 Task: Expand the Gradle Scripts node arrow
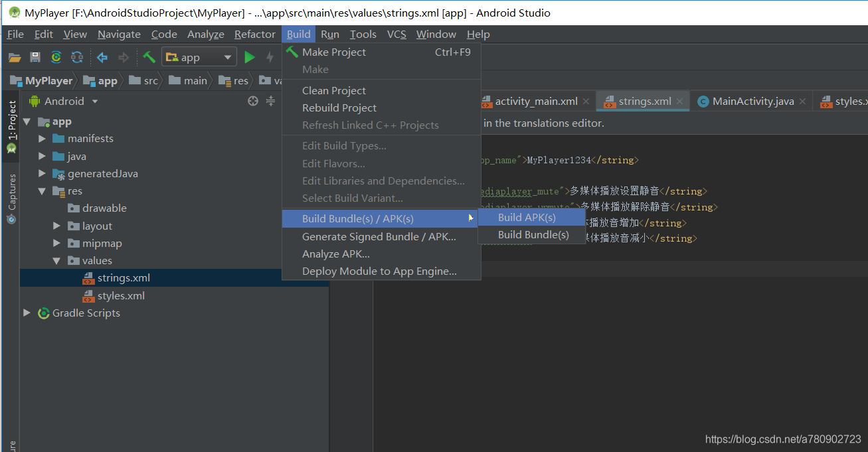pos(27,313)
